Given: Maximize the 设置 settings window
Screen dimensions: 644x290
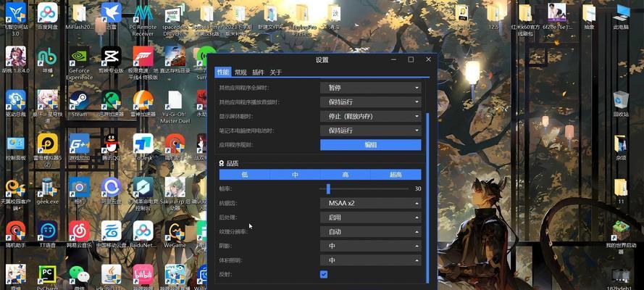Looking at the screenshot, I should 411,59.
